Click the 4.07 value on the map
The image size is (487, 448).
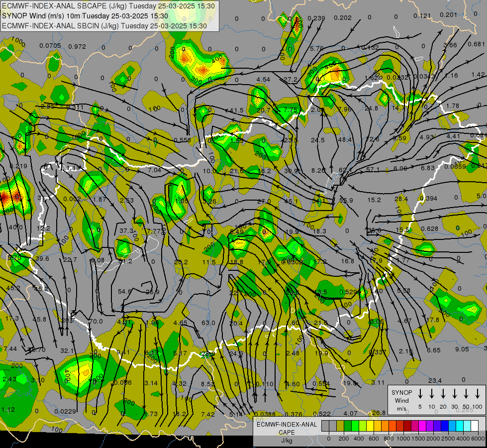pyautogui.click(x=350, y=414)
